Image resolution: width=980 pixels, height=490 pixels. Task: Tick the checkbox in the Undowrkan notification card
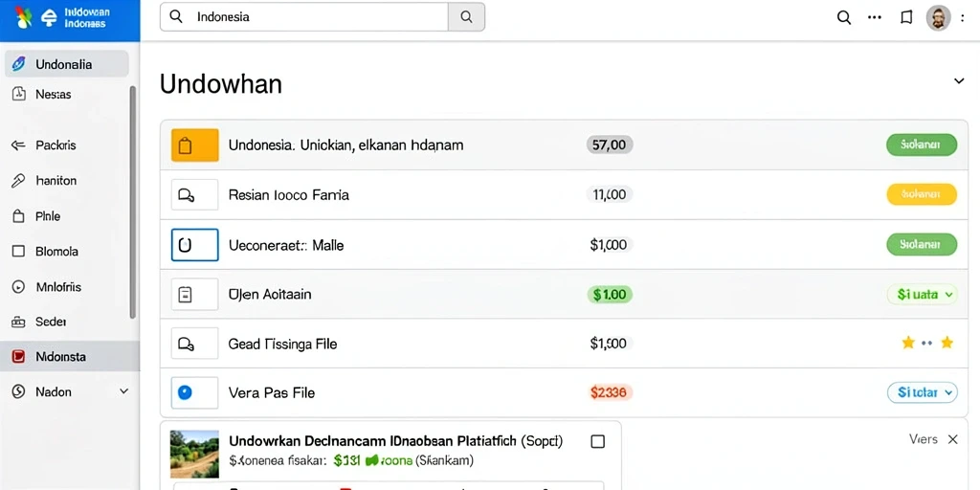[597, 442]
